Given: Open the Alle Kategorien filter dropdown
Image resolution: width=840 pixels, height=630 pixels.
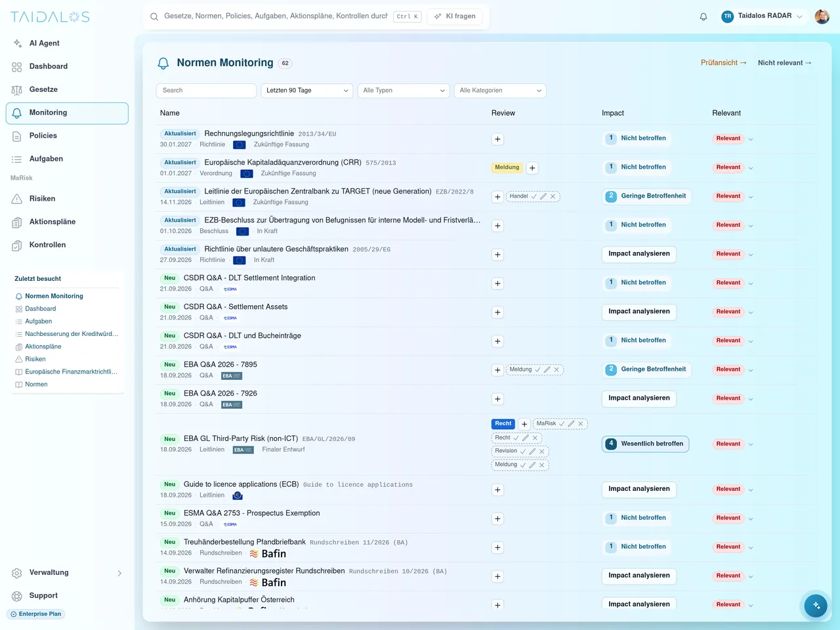Looking at the screenshot, I should (x=500, y=91).
